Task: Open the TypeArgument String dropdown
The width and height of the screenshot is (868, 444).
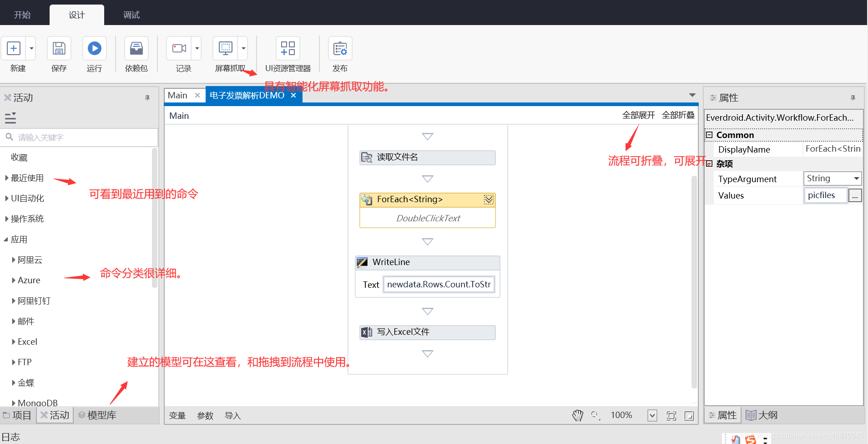Action: (856, 179)
